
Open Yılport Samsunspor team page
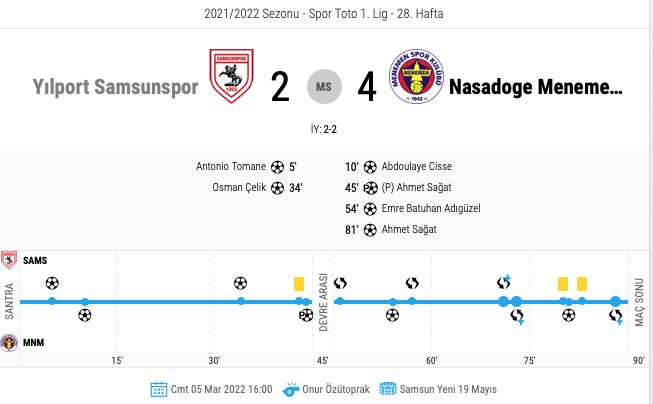click(115, 87)
